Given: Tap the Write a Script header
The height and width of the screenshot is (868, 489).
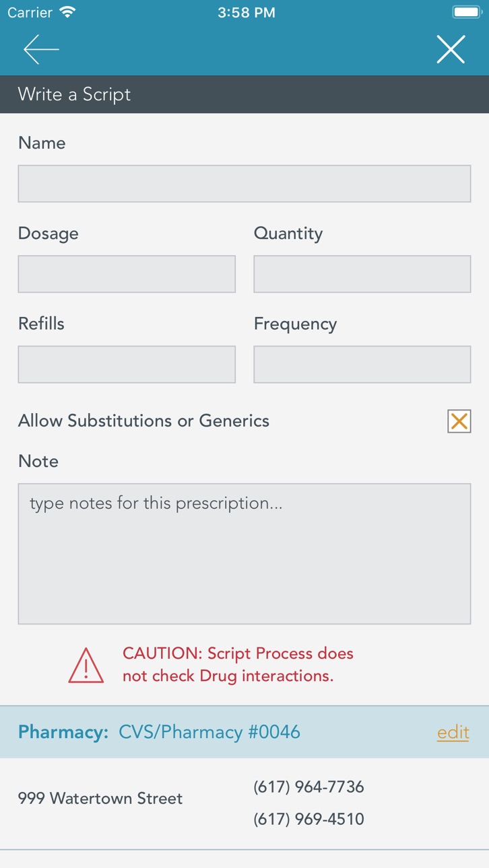Looking at the screenshot, I should (74, 94).
